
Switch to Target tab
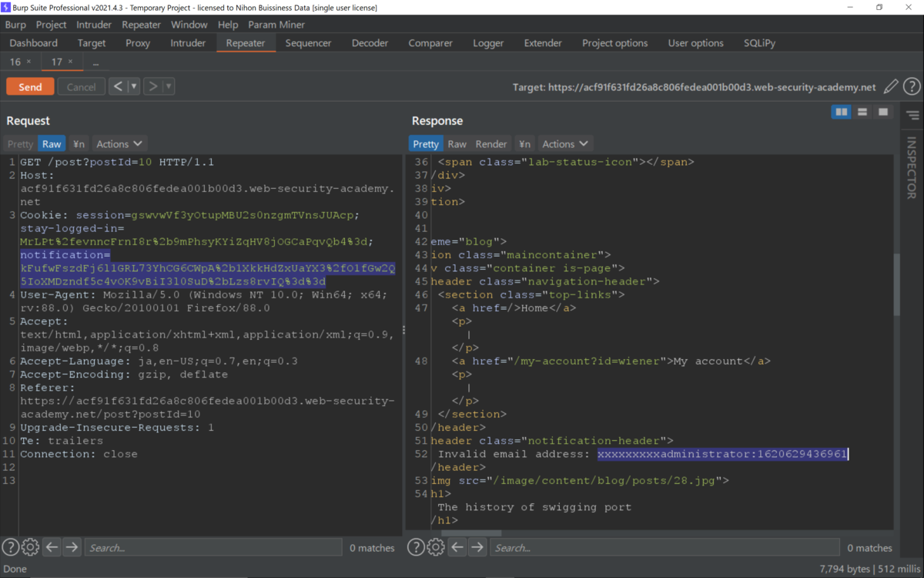92,43
